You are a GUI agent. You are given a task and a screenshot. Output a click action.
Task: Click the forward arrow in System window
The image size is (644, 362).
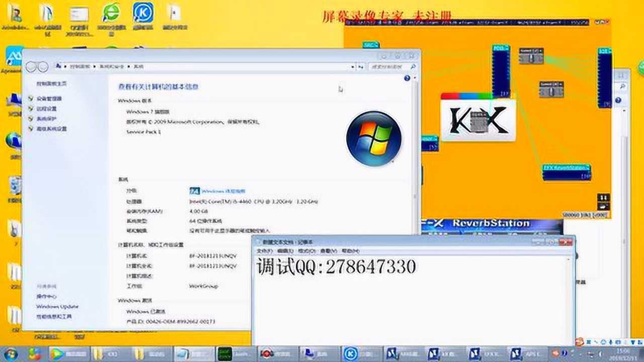[x=43, y=66]
